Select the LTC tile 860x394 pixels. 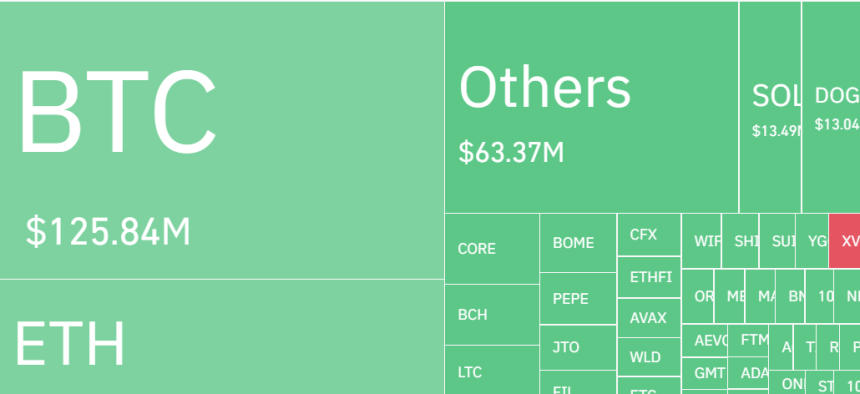click(492, 370)
